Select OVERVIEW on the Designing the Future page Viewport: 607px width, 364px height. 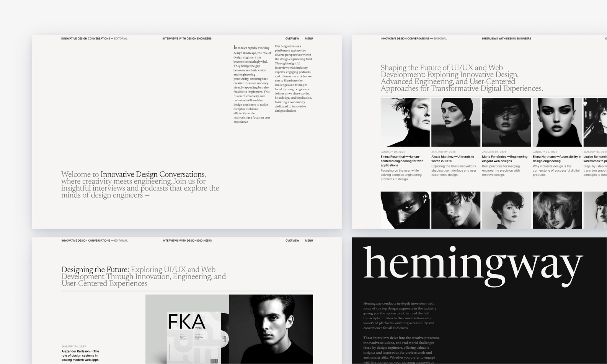coord(292,240)
